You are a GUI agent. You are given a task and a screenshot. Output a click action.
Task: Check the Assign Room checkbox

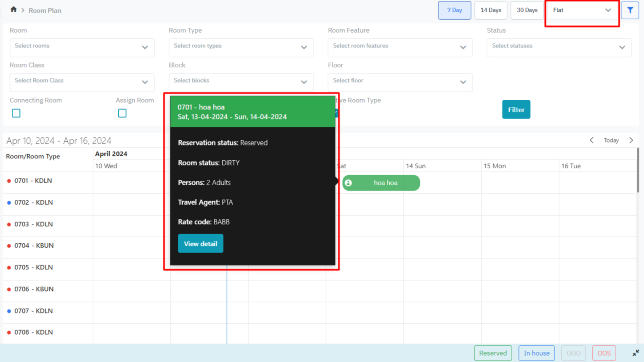122,113
